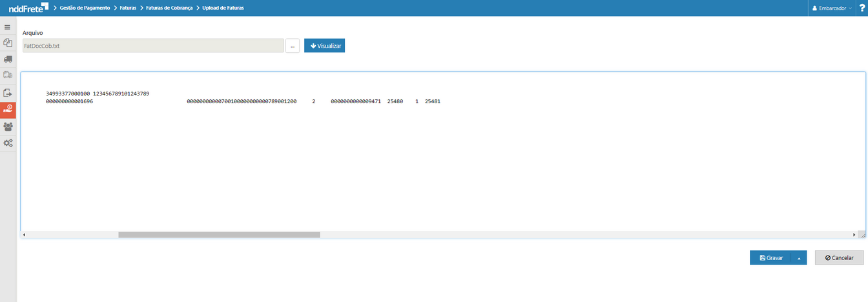The height and width of the screenshot is (302, 868).
Task: Click the horizontal scrollbar thumb in text area
Action: [219, 235]
